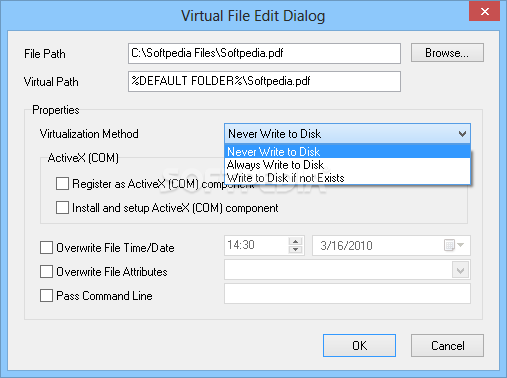Image resolution: width=507 pixels, height=378 pixels.
Task: Enable Register as ActiveX (COM) component
Action: (x=62, y=184)
